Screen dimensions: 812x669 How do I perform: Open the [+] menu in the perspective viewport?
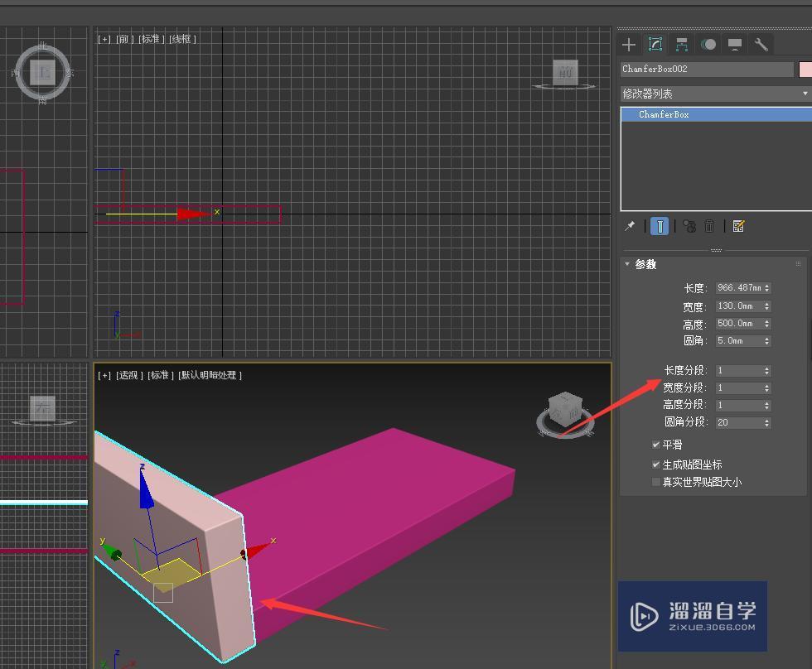[x=104, y=375]
